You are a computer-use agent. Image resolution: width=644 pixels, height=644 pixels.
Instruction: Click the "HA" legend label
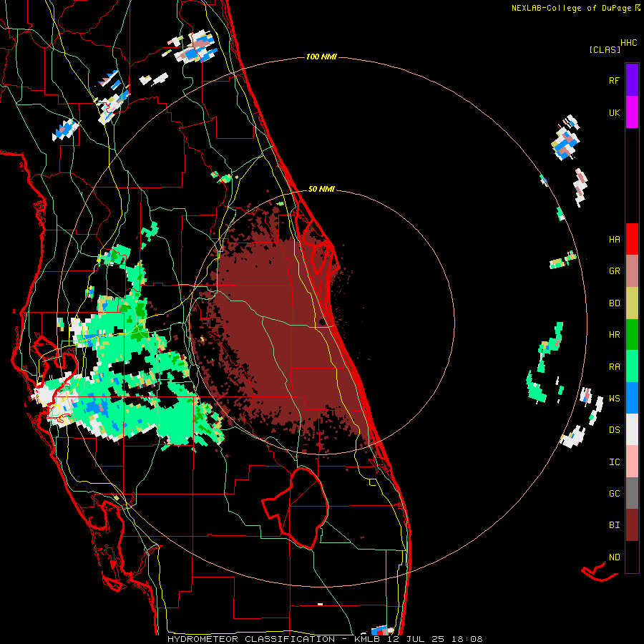click(x=614, y=240)
